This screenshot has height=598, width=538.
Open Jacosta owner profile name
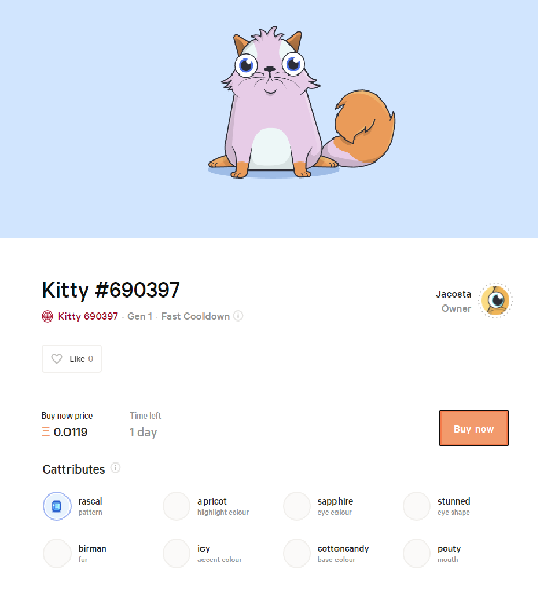tap(453, 294)
